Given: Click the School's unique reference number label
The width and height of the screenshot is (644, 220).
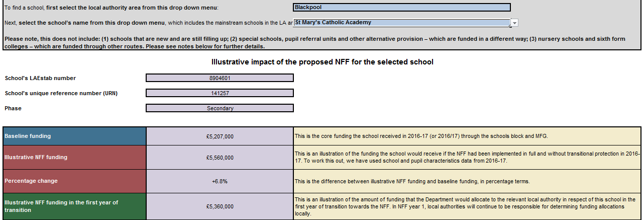Looking at the screenshot, I should pos(61,93).
